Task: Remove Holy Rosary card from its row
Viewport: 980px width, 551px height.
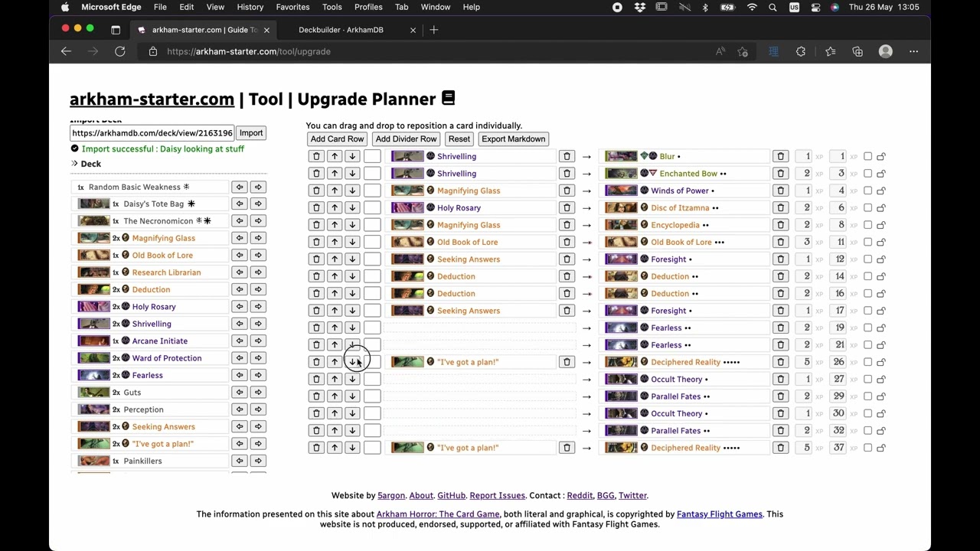Action: coord(567,207)
